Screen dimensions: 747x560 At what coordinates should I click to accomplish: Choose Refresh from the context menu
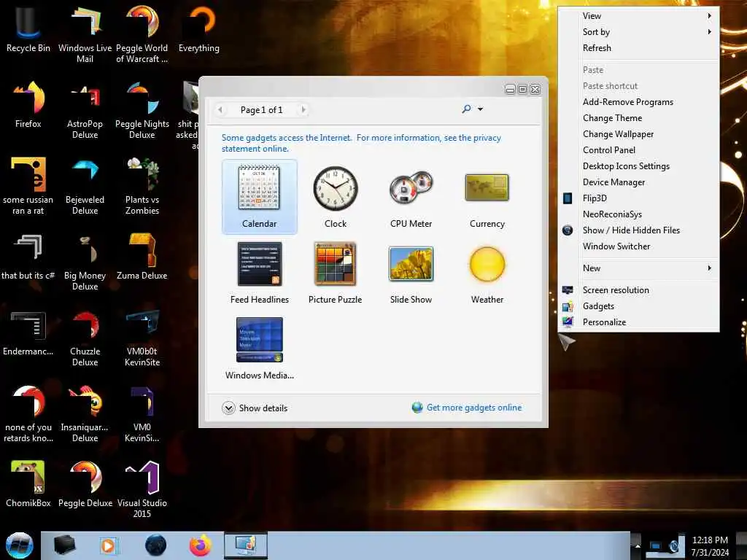(638, 48)
